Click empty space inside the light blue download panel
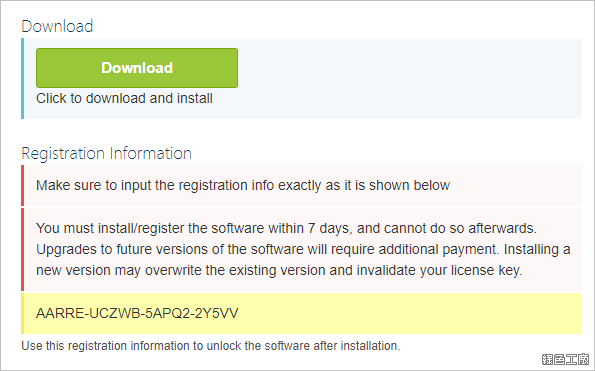Image resolution: width=595 pixels, height=371 pixels. [410, 78]
